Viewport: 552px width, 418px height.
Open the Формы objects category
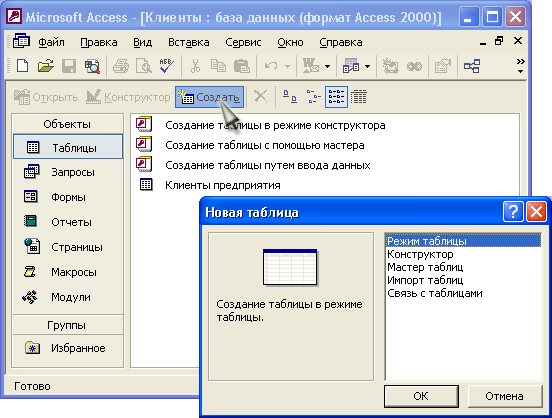68,197
